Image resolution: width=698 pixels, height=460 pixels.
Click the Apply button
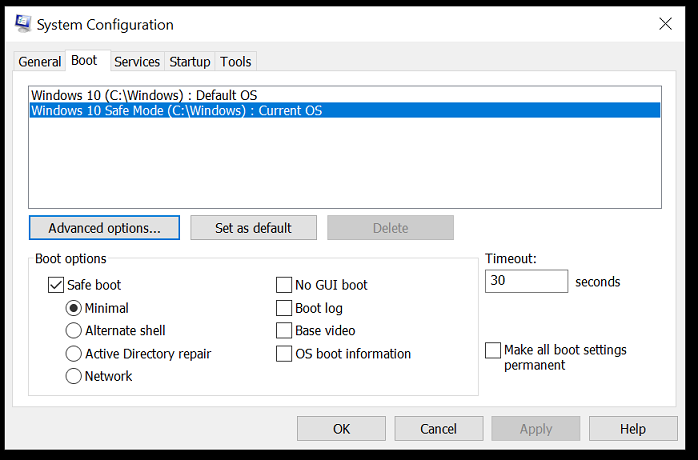click(536, 428)
